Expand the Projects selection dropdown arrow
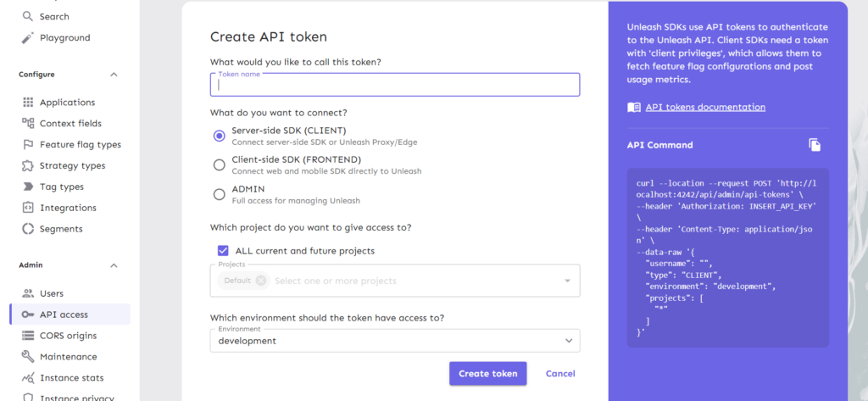The image size is (868, 401). pyautogui.click(x=567, y=281)
